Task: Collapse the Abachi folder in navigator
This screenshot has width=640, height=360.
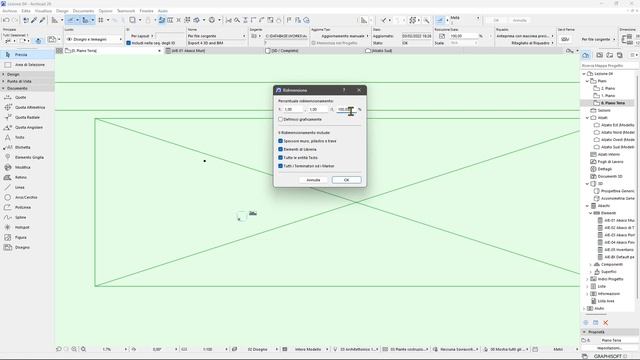Action: (x=588, y=206)
